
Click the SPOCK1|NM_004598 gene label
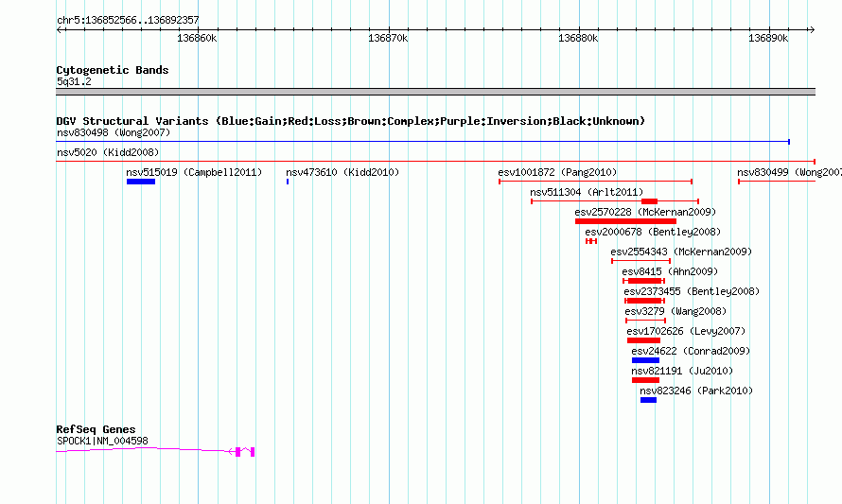click(x=102, y=442)
